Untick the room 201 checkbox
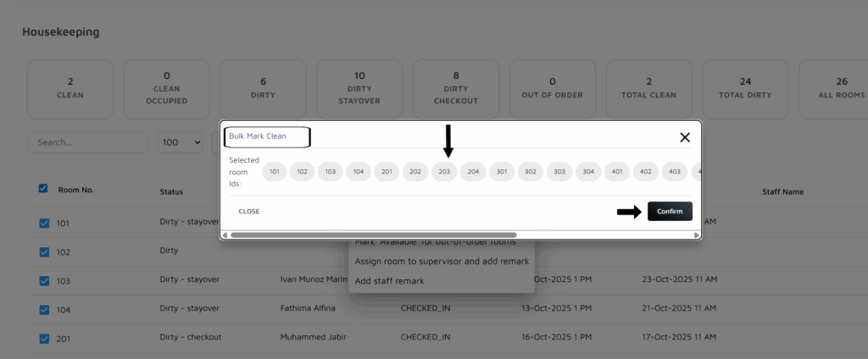The image size is (868, 359). (x=45, y=339)
